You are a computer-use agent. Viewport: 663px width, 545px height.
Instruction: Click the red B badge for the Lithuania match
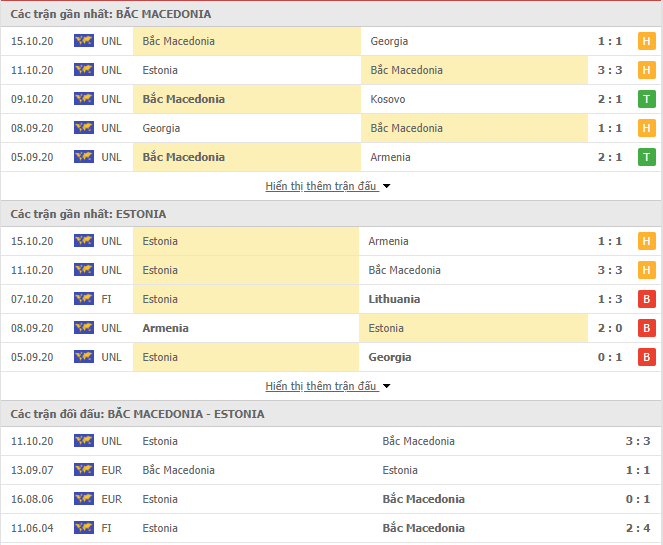[x=647, y=299]
